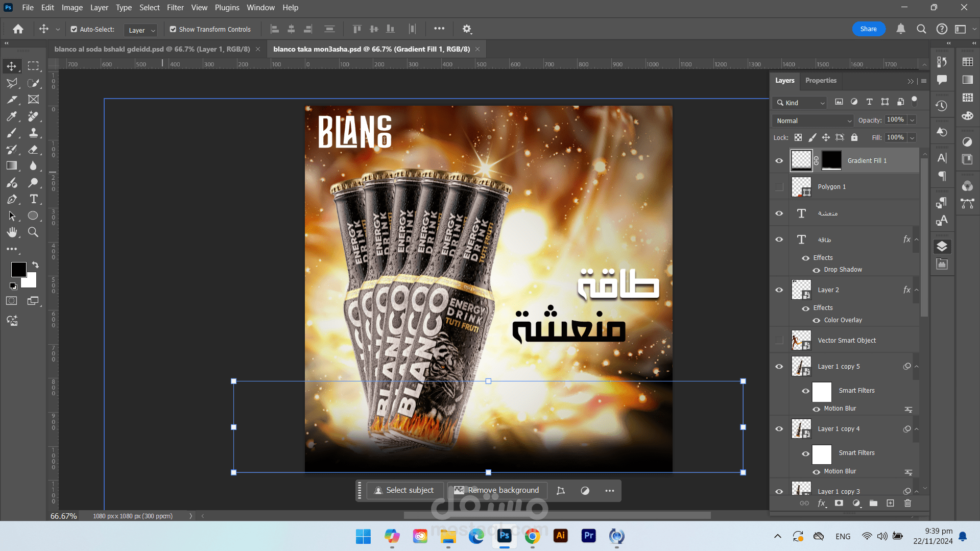Swap foreground and background colors
Viewport: 980px width, 551px height.
[x=35, y=265]
